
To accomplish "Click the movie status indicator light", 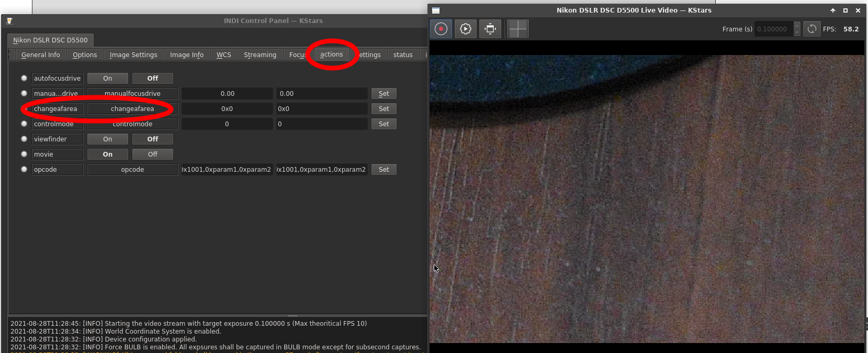I will click(x=24, y=155).
